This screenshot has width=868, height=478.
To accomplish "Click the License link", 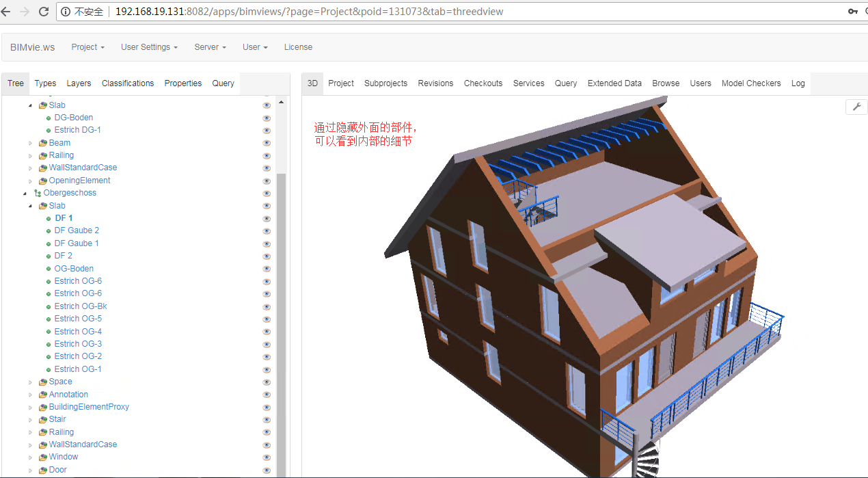I will 298,47.
